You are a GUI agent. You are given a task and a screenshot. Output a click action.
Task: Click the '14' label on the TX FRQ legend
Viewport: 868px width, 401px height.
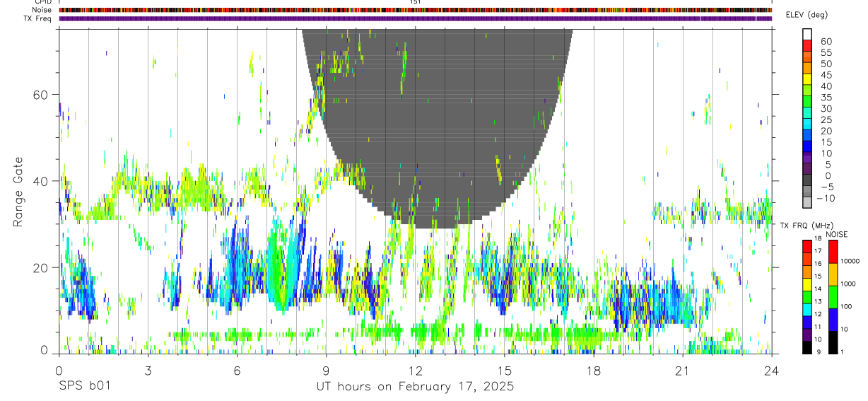[x=819, y=289]
